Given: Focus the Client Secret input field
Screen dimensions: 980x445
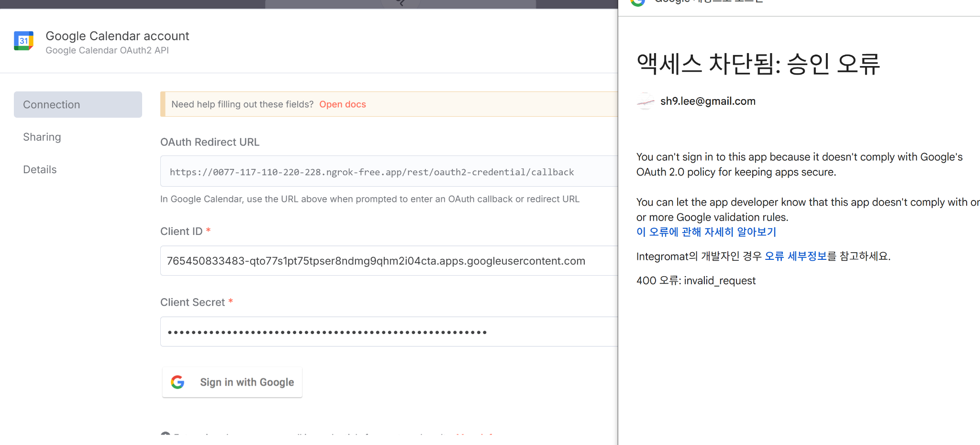Looking at the screenshot, I should pos(389,332).
